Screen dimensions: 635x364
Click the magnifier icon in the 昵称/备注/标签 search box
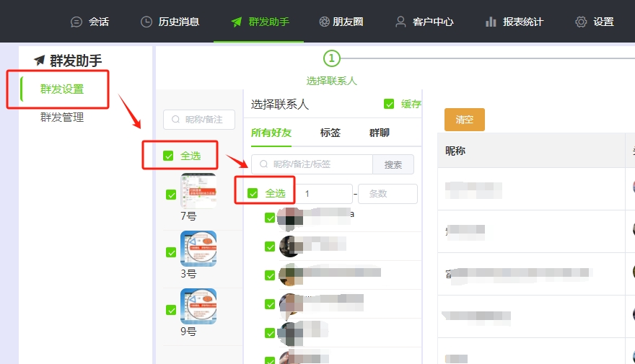(263, 164)
